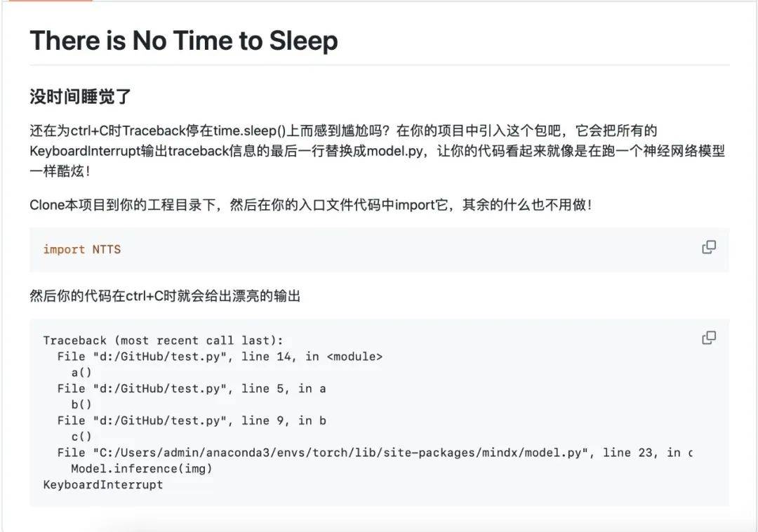Viewport: 758px width, 532px height.
Task: Click the "c()" call line
Action: [81, 437]
